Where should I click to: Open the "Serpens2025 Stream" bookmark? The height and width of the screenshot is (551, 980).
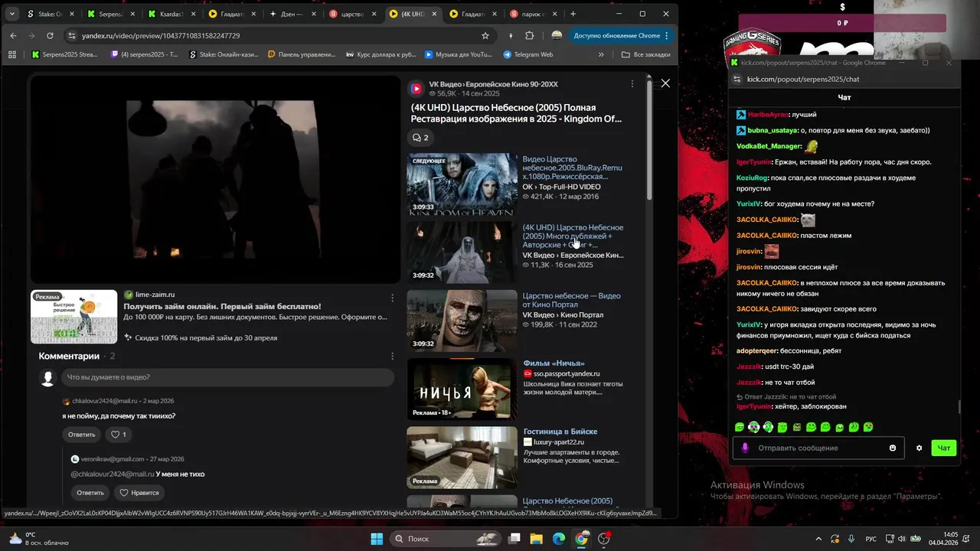tap(65, 54)
